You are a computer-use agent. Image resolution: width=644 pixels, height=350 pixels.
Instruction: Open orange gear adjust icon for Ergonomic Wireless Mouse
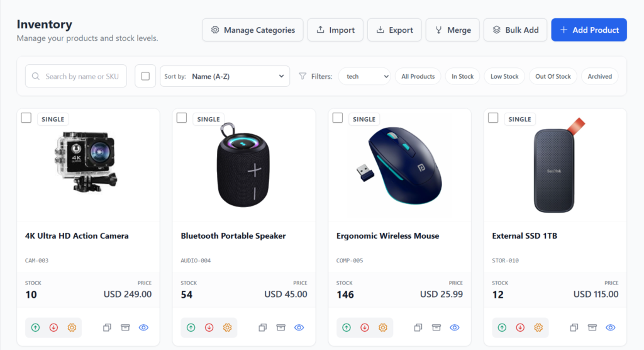pos(383,327)
